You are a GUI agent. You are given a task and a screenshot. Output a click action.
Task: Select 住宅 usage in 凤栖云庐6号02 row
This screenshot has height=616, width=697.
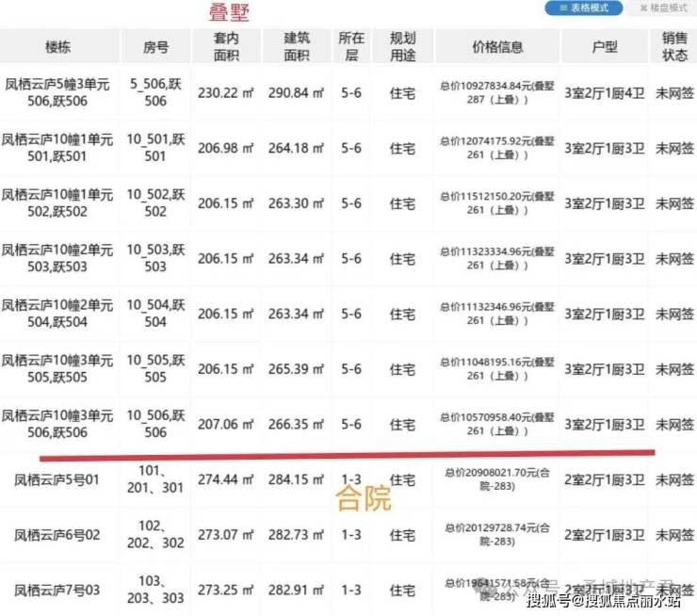pos(403,535)
